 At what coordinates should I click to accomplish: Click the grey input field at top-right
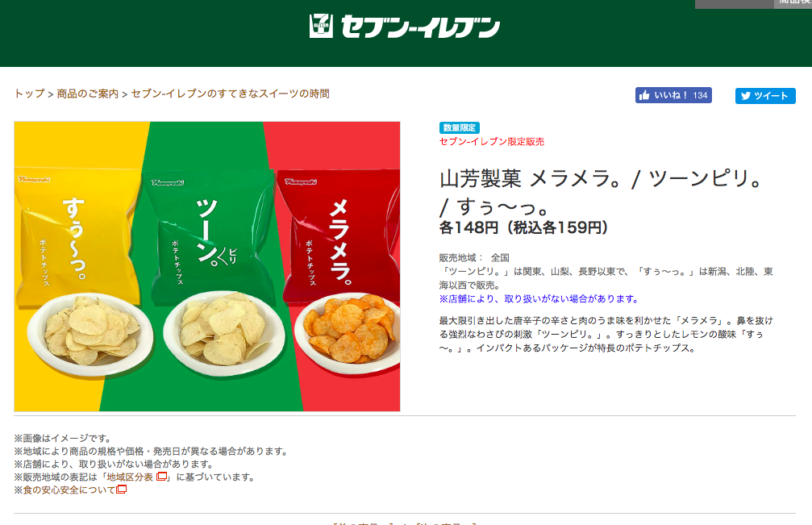click(x=735, y=3)
